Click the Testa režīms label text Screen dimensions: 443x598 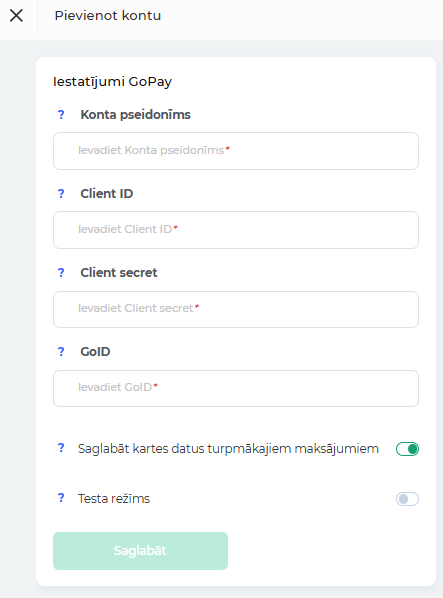tap(114, 499)
